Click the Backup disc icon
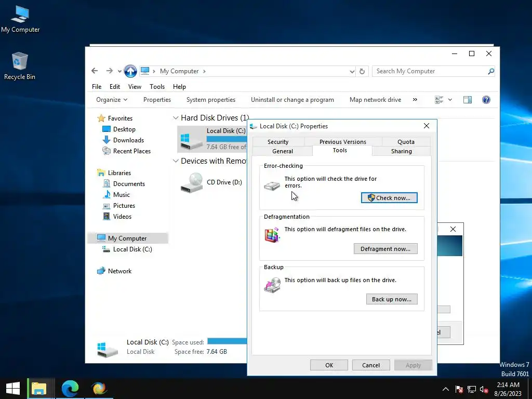The image size is (532, 399). click(x=272, y=285)
